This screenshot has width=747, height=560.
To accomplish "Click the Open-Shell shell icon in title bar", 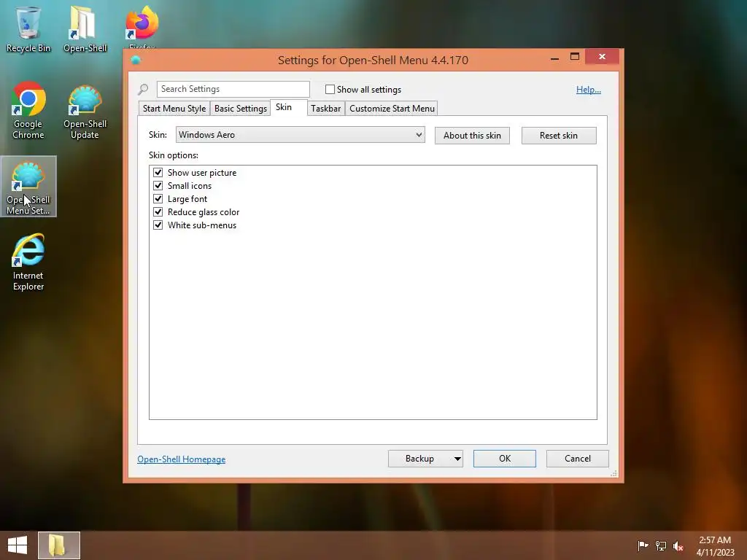I will pos(136,60).
